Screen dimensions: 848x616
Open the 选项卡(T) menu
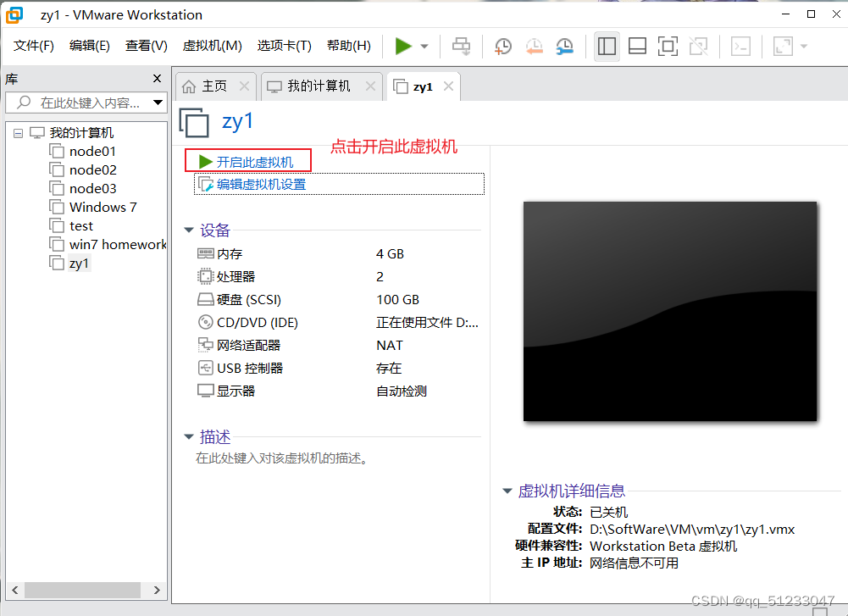tap(285, 46)
